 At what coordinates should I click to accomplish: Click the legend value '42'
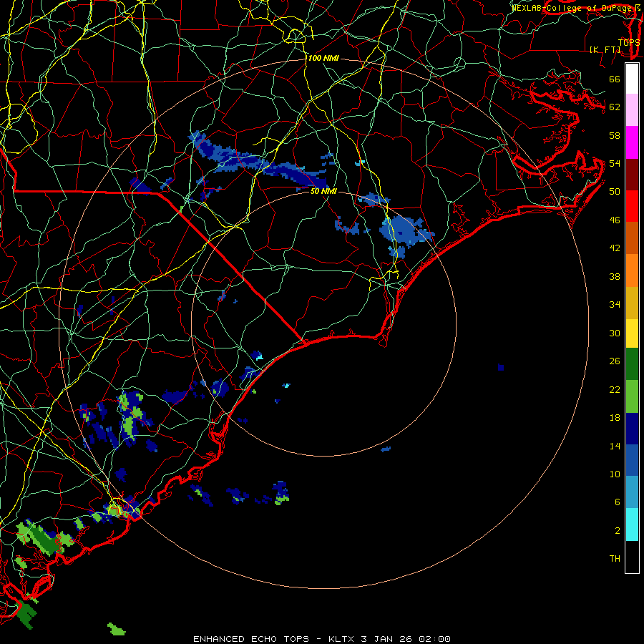point(615,248)
